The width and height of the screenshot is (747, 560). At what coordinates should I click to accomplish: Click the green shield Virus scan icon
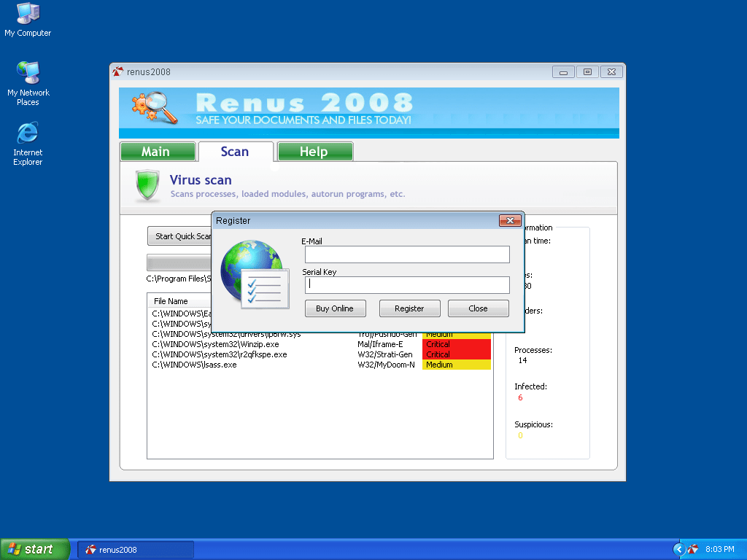(147, 186)
